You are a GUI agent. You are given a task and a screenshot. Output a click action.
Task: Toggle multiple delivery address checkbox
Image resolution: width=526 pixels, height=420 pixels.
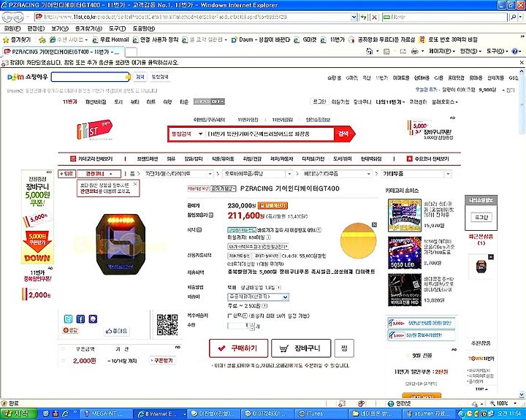pos(230,316)
